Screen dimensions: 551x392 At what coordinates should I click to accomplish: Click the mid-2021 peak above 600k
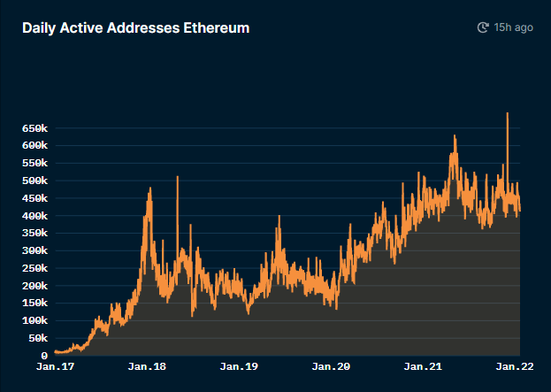[455, 135]
